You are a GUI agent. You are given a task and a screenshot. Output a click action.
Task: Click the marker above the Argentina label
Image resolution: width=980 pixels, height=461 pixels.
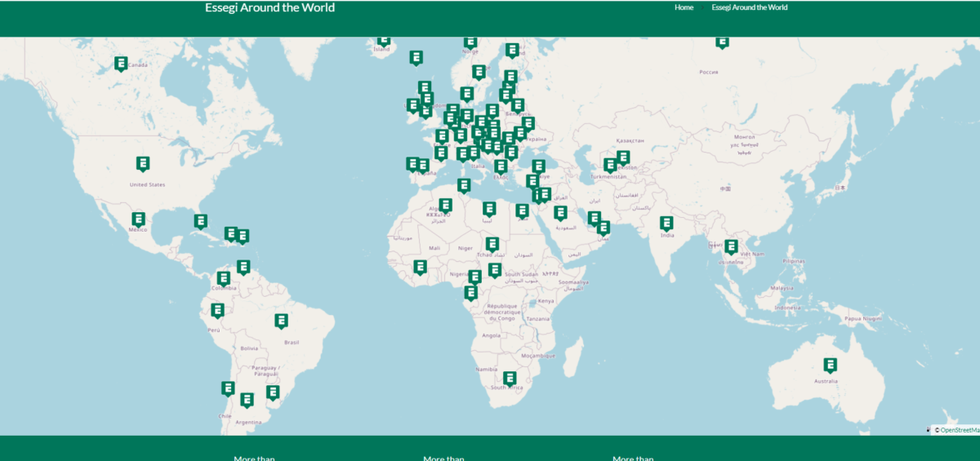click(247, 400)
